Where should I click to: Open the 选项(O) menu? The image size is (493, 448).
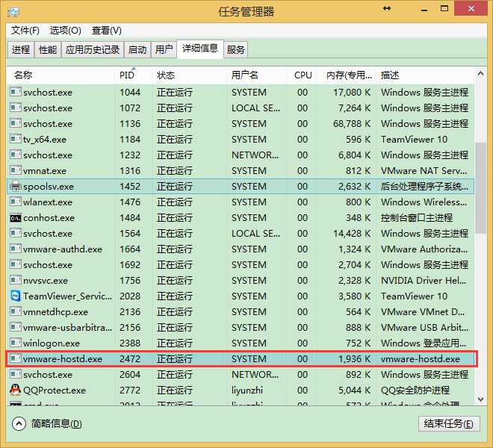click(x=66, y=31)
